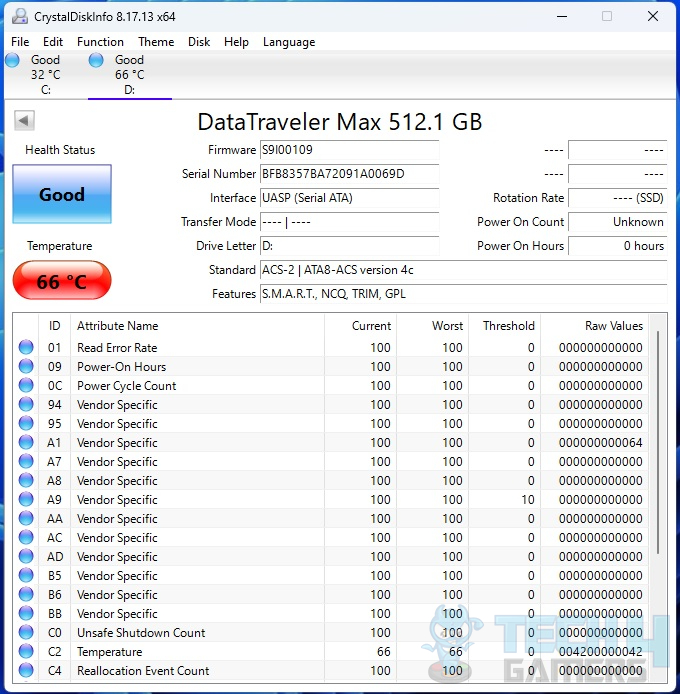The width and height of the screenshot is (680, 694).
Task: Click the Current column header
Action: 360,326
